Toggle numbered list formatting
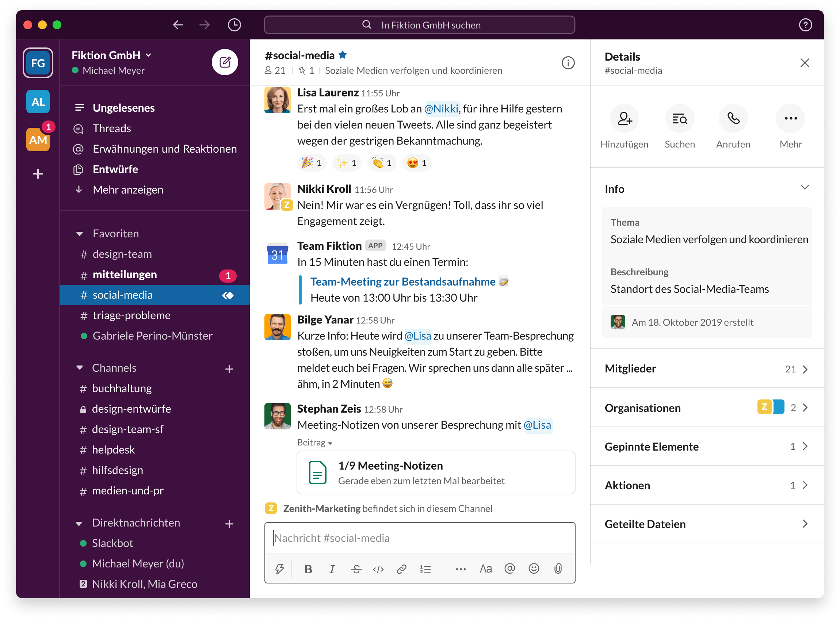 425,569
